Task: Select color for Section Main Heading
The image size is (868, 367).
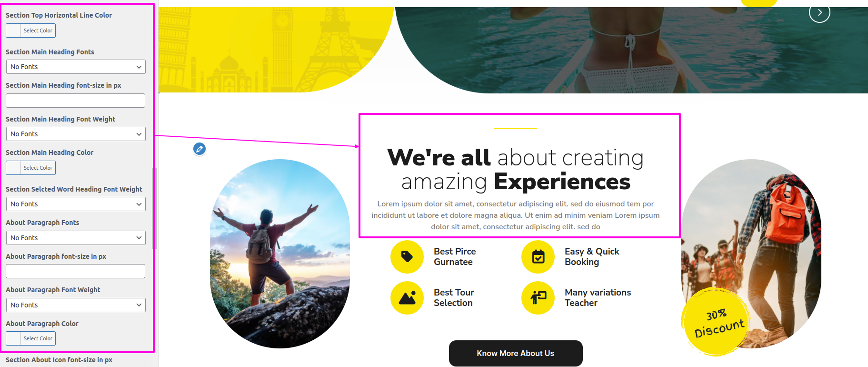Action: point(30,168)
